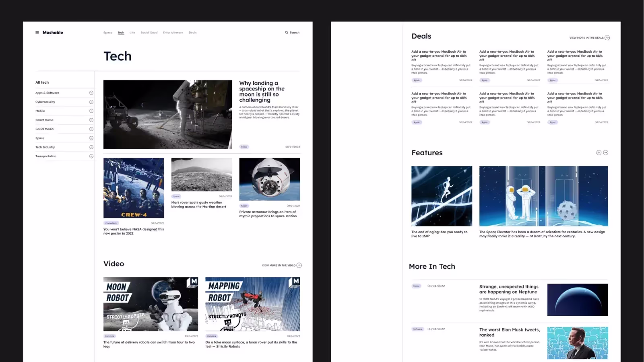
Task: Expand the Transportation category arrow
Action: click(91, 156)
